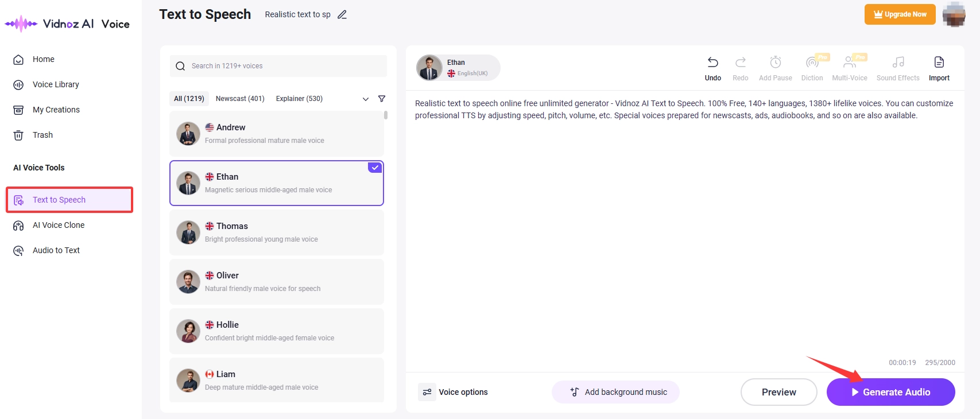Open the Voice options panel

coord(454,392)
